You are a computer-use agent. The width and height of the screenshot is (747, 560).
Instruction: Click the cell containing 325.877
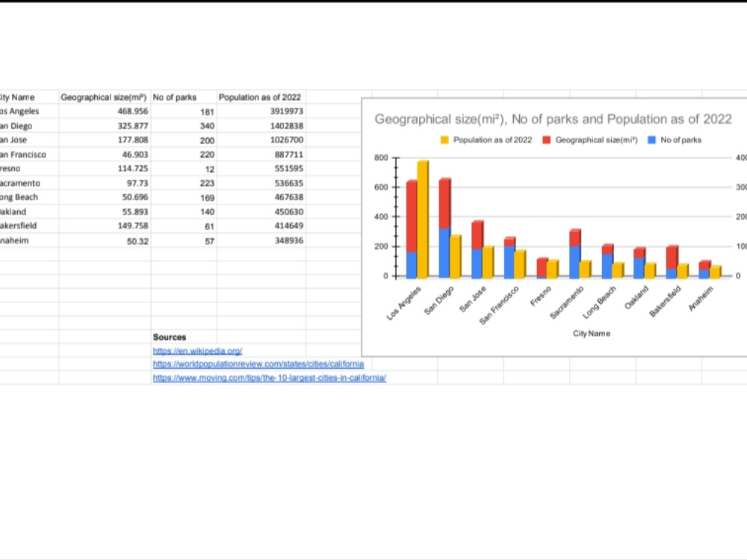(105, 125)
